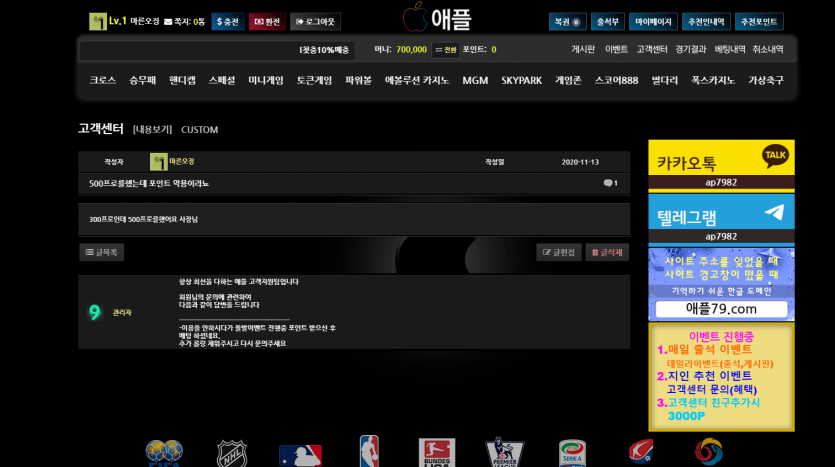Select the 스페셜 menu item

point(222,80)
